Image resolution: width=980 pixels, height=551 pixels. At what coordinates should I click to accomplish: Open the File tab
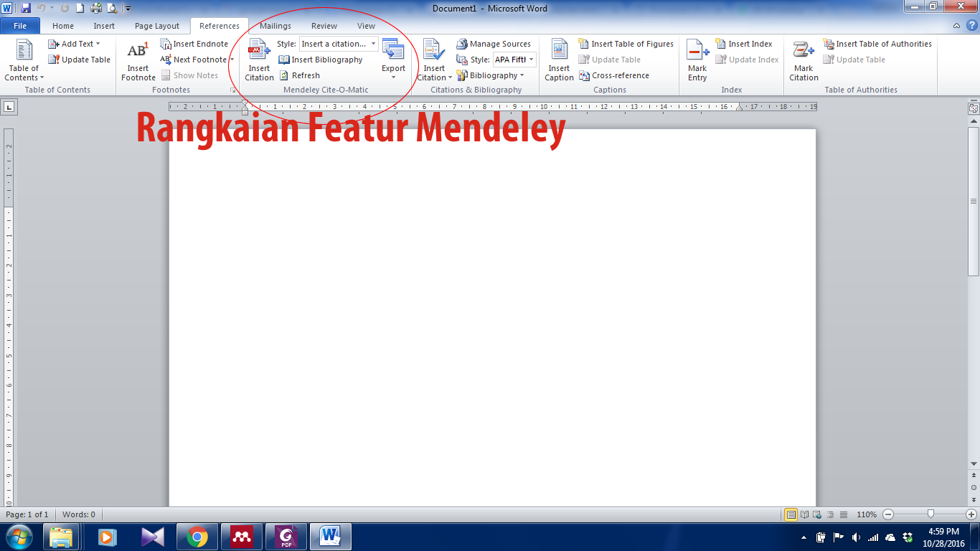coord(20,26)
